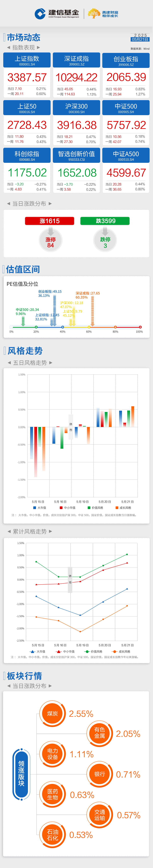Click the golden tree 善建财富 logo
The height and width of the screenshot is (868, 153).
point(103,14)
